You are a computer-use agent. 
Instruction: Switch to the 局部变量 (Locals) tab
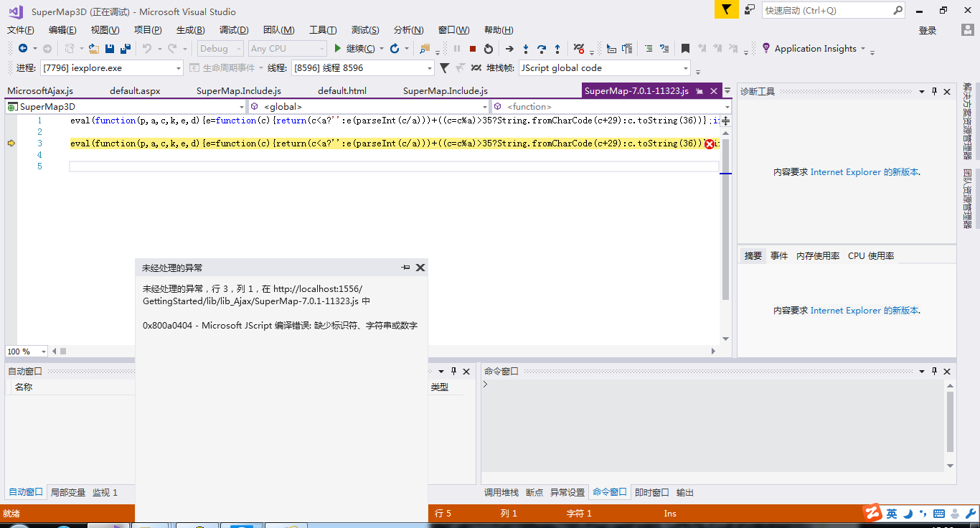click(x=68, y=493)
